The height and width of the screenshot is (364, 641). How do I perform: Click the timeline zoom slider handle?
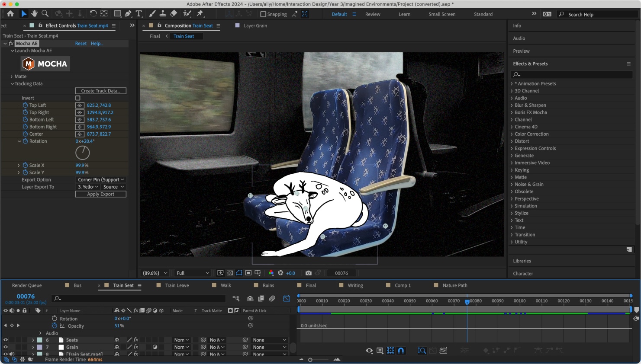click(x=310, y=360)
